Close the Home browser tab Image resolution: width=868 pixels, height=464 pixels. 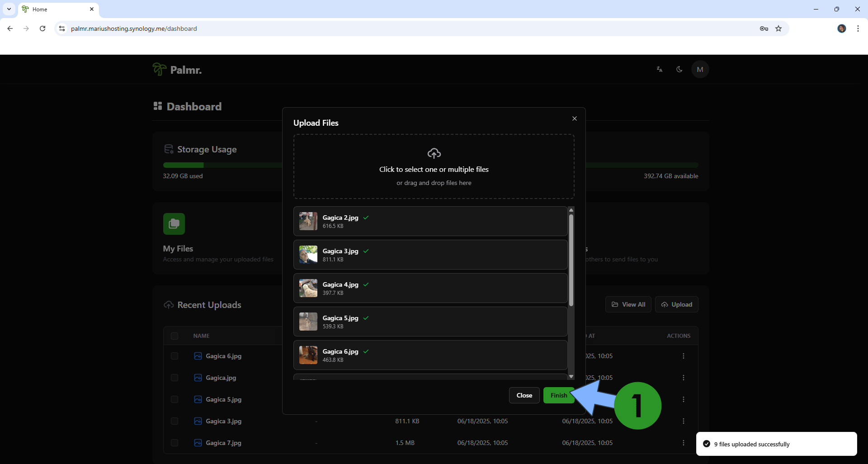click(92, 9)
